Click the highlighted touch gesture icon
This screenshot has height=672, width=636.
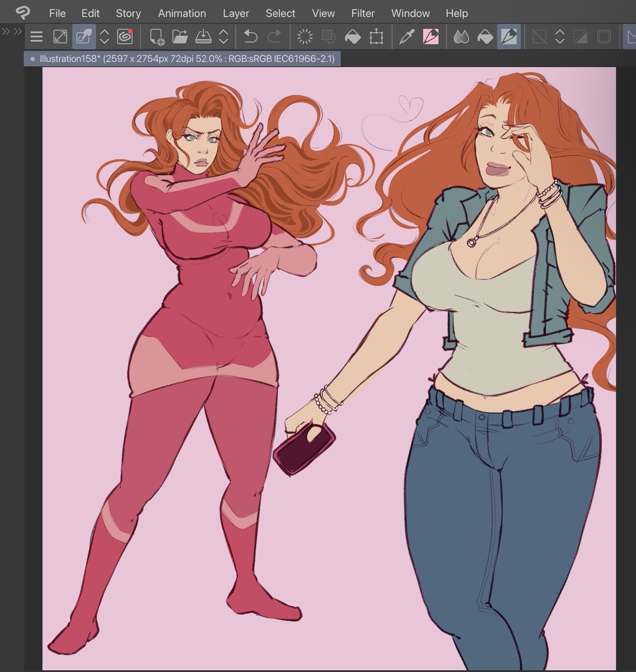(x=83, y=37)
